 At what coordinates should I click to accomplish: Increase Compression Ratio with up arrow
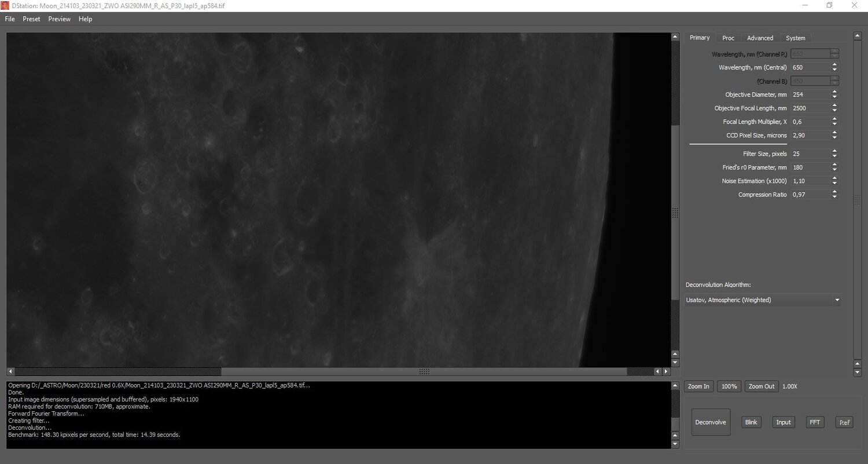pos(834,192)
